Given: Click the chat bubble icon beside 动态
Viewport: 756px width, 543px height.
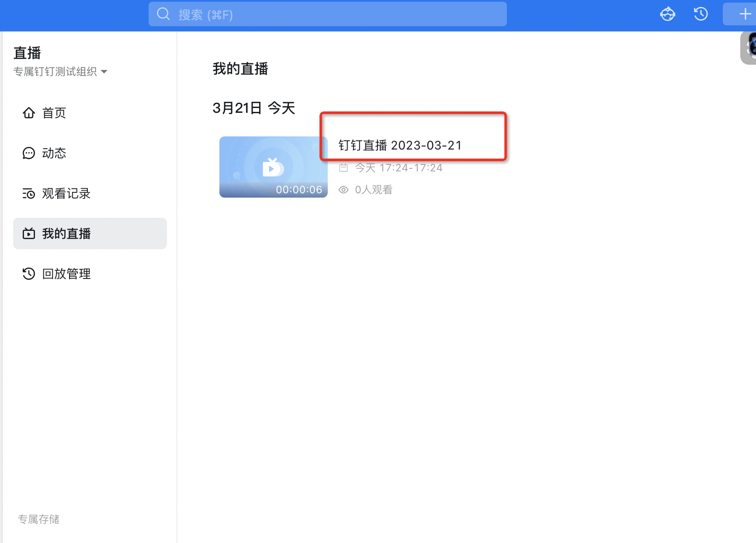Looking at the screenshot, I should click(29, 153).
